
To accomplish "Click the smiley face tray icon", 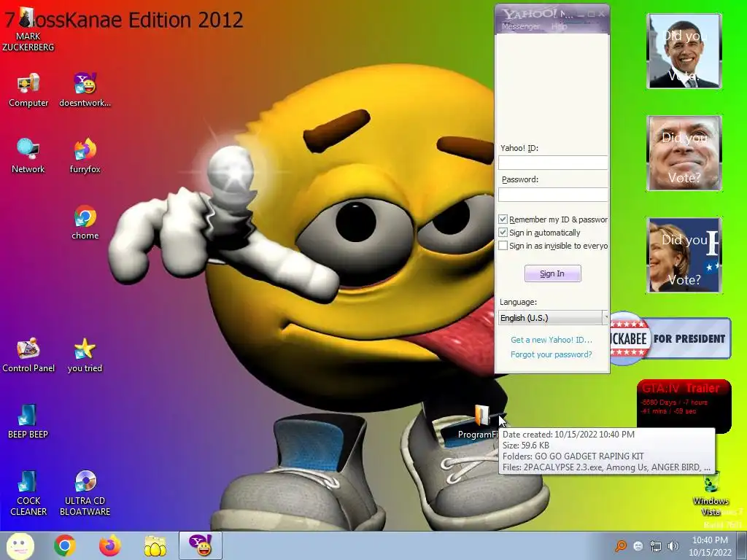I will pyautogui.click(x=638, y=546).
